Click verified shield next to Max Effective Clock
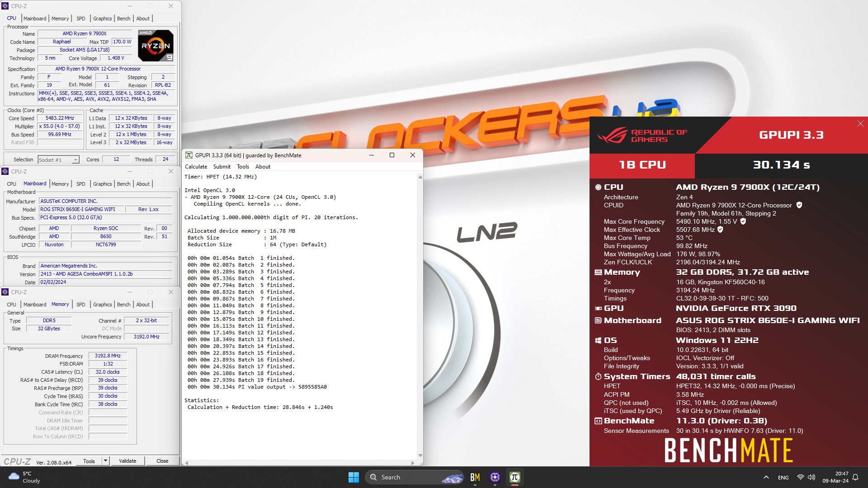The height and width of the screenshot is (488, 868). [x=720, y=230]
